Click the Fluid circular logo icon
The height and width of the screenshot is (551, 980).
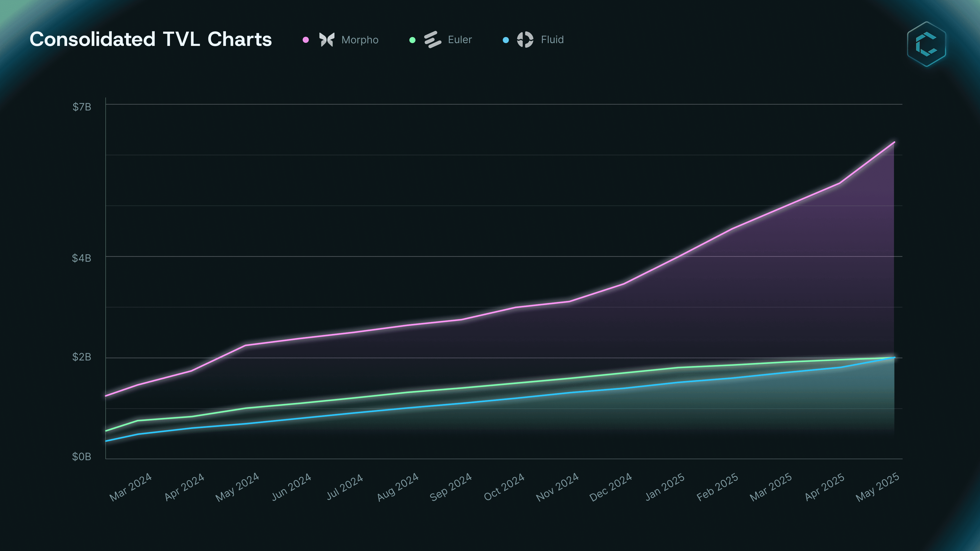pos(525,40)
